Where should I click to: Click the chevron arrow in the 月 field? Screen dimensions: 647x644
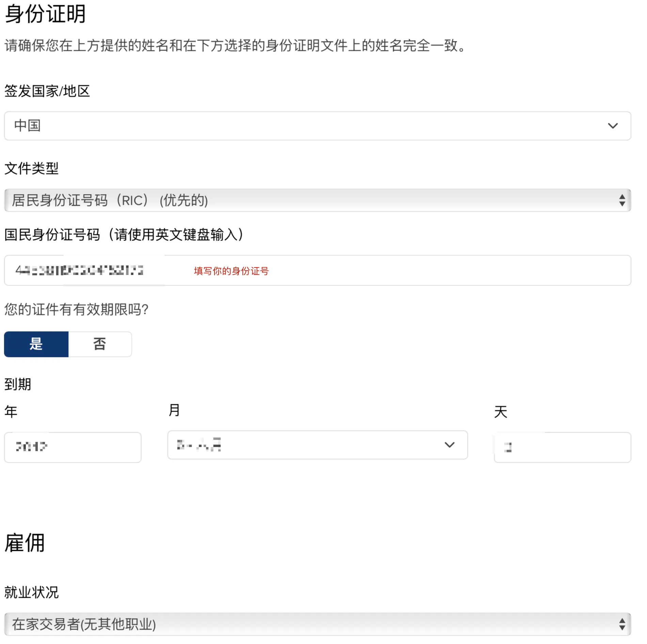(x=449, y=445)
